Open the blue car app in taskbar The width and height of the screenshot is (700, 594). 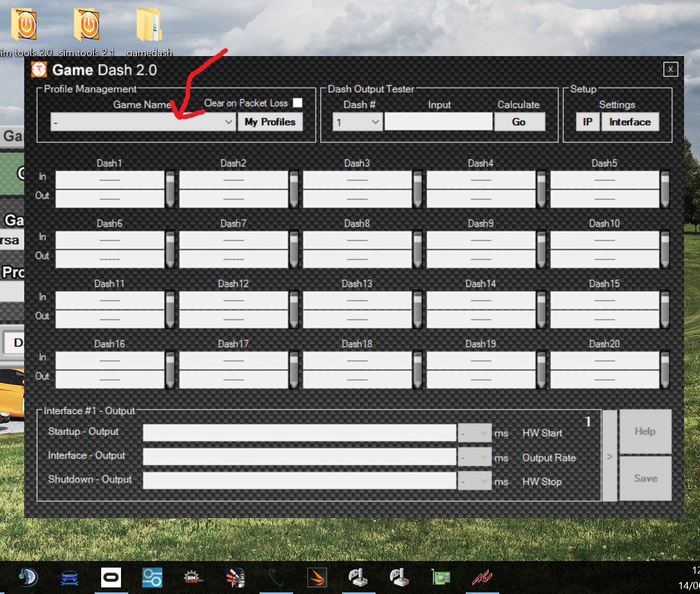69,577
